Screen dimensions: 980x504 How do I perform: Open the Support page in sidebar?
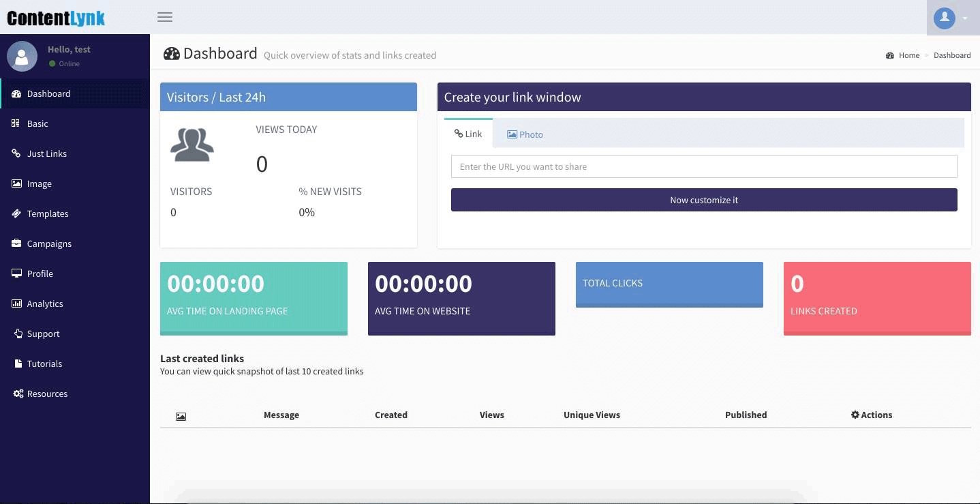[44, 333]
